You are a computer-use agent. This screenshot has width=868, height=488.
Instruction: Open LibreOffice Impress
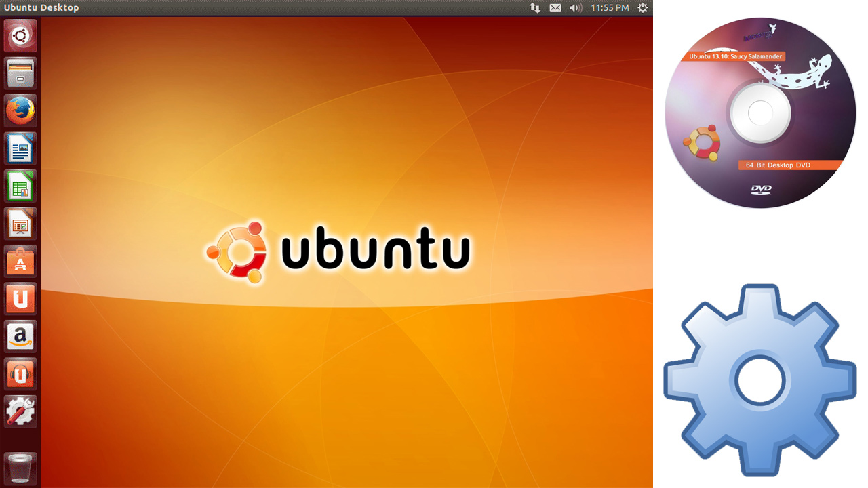coord(20,224)
